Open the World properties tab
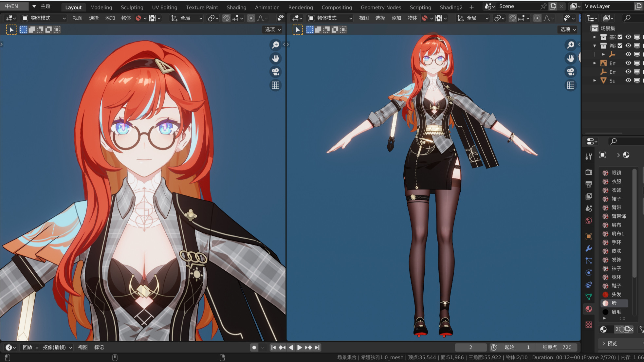The height and width of the screenshot is (362, 644). tap(589, 221)
